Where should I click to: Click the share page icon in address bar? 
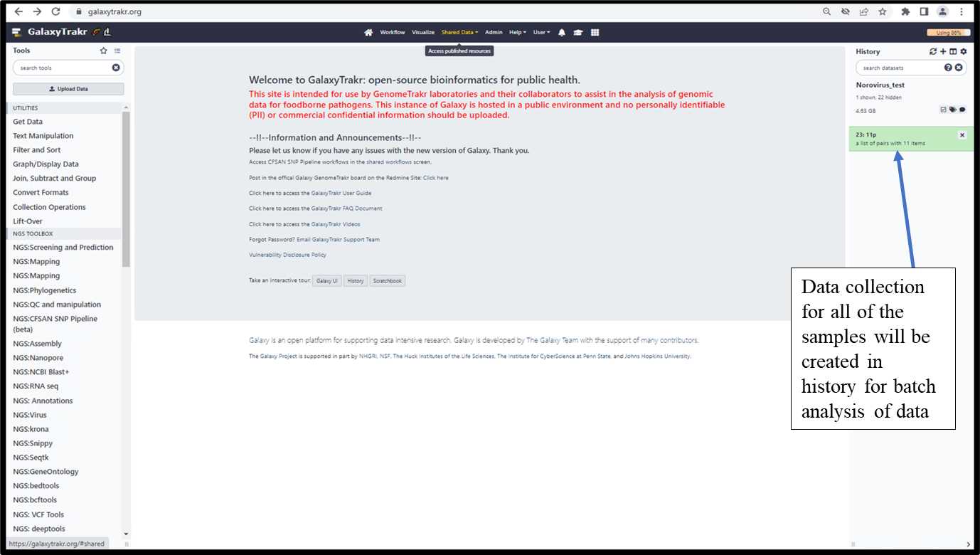click(x=864, y=11)
